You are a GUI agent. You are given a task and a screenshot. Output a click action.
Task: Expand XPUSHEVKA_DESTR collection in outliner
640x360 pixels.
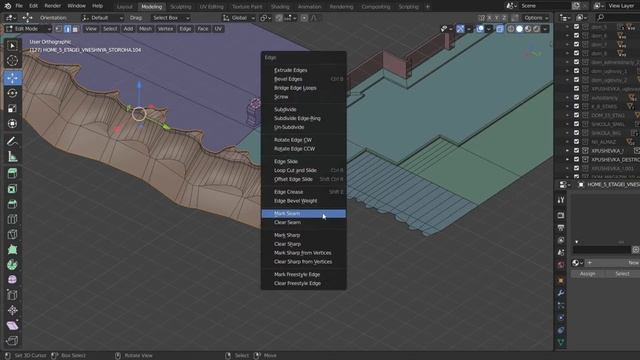tap(567, 159)
